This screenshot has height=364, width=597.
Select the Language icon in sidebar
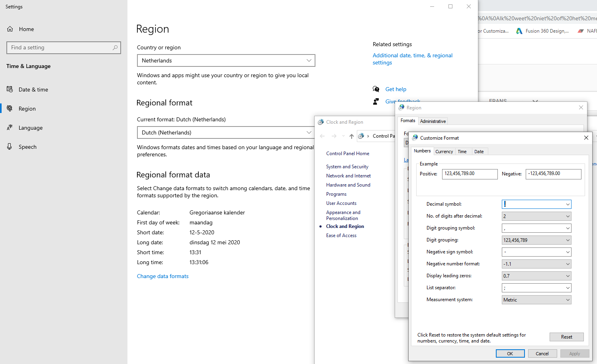pos(10,128)
